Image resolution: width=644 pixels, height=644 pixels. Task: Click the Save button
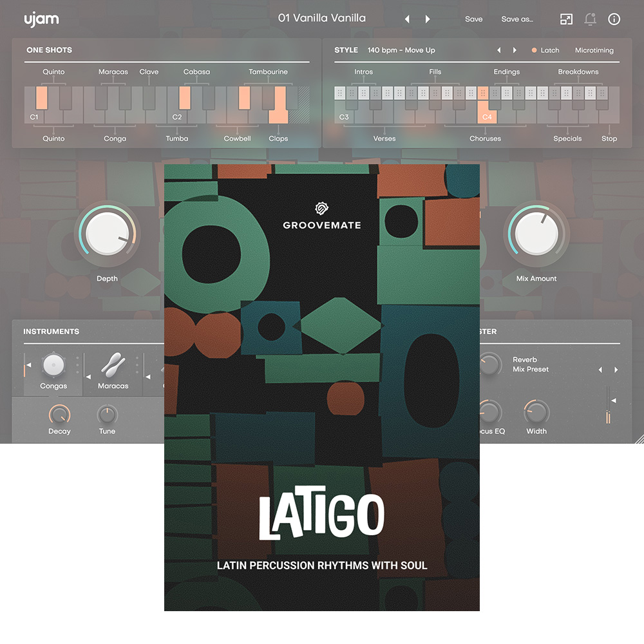(473, 19)
